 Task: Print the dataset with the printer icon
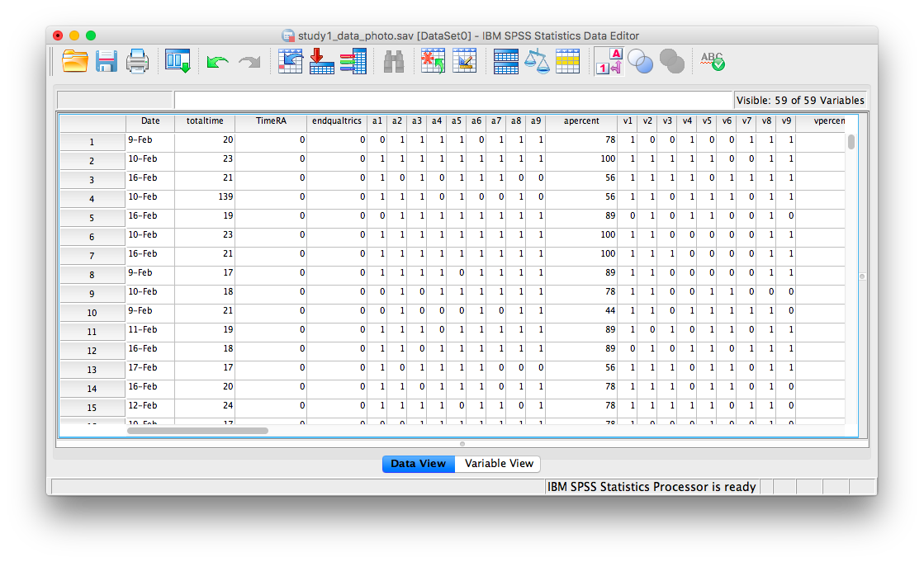tap(137, 61)
